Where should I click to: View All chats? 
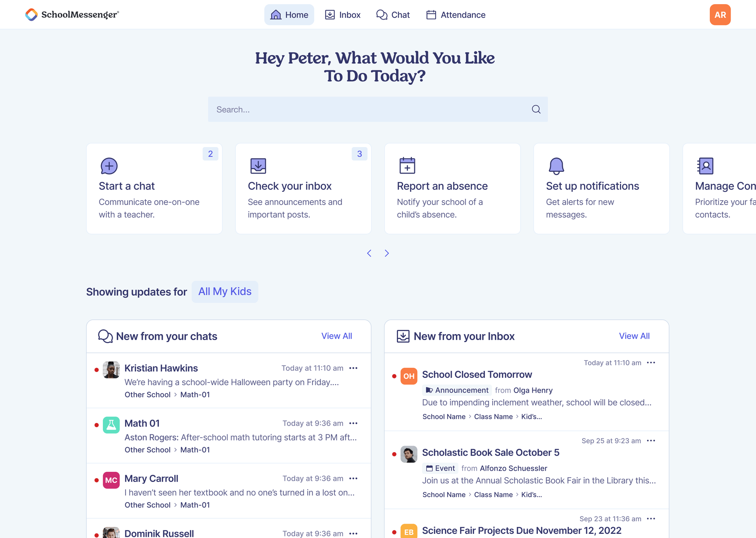pos(336,336)
